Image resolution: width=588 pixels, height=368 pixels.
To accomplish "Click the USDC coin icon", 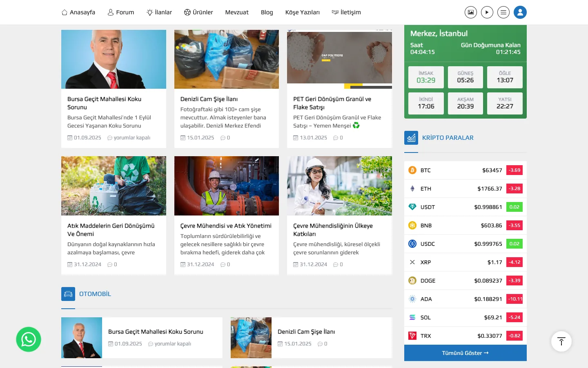I will [412, 244].
